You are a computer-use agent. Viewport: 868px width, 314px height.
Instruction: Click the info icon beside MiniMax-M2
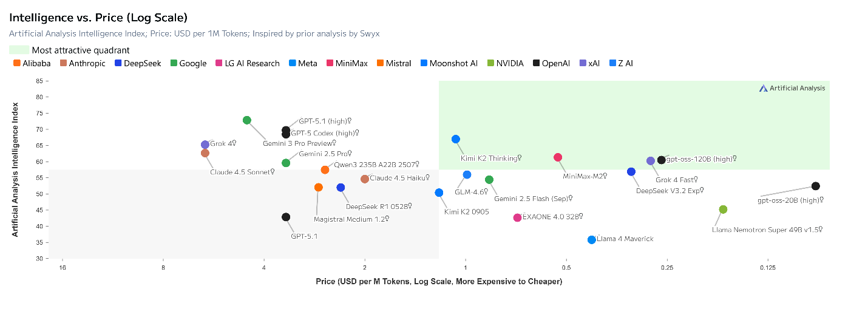(605, 176)
